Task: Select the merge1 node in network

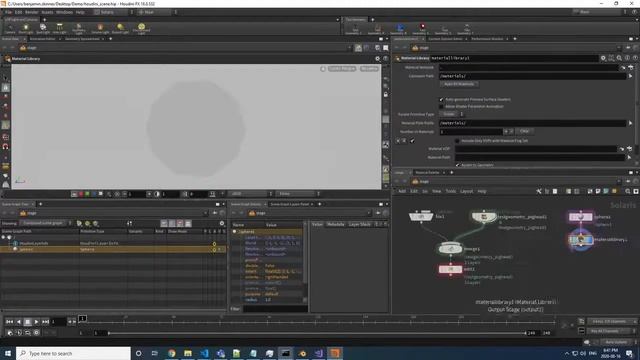Action: [x=451, y=249]
